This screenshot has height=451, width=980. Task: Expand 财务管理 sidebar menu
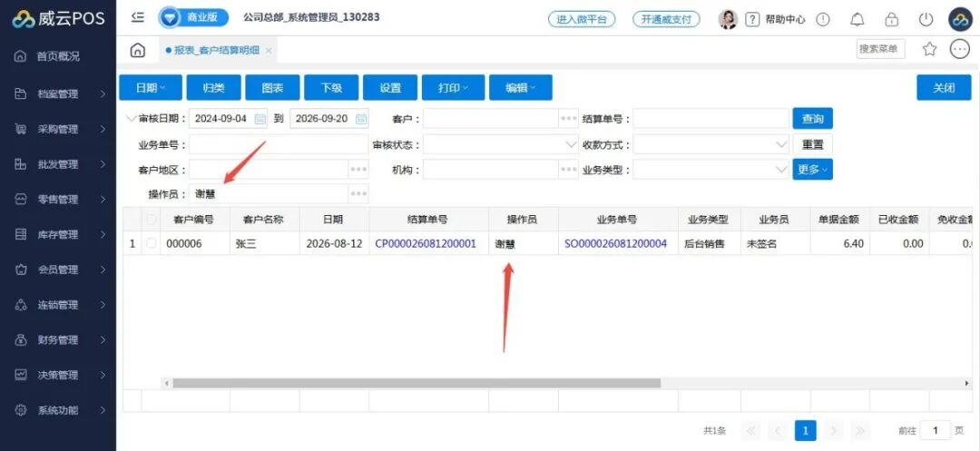tap(58, 339)
